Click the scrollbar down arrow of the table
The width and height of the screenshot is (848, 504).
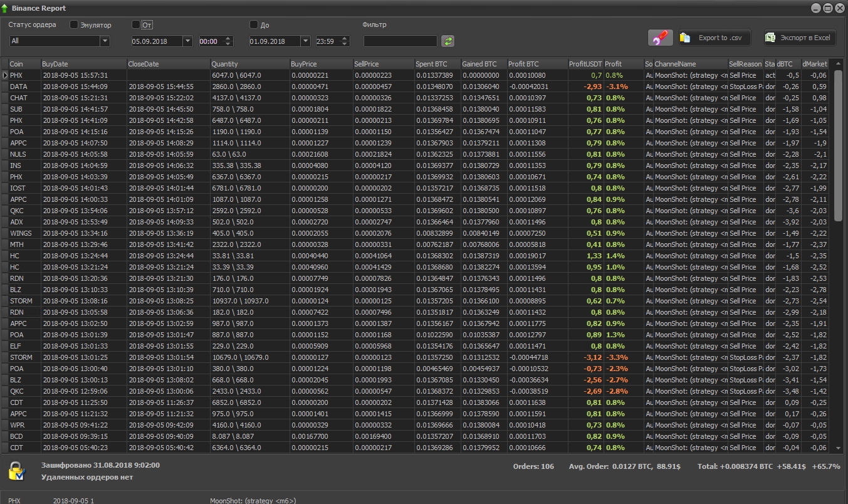pos(839,448)
